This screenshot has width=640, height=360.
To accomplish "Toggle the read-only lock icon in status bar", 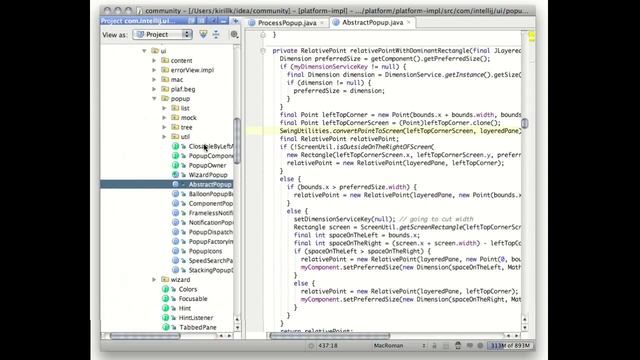I will (x=434, y=346).
